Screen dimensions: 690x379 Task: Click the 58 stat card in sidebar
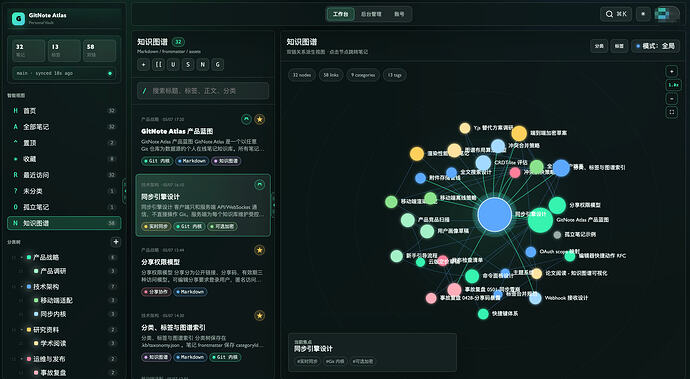point(99,50)
